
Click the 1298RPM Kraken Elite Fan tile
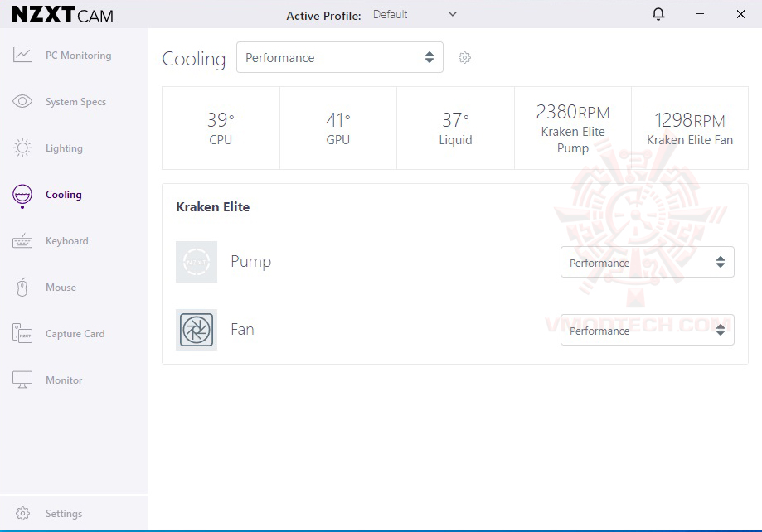coord(690,128)
